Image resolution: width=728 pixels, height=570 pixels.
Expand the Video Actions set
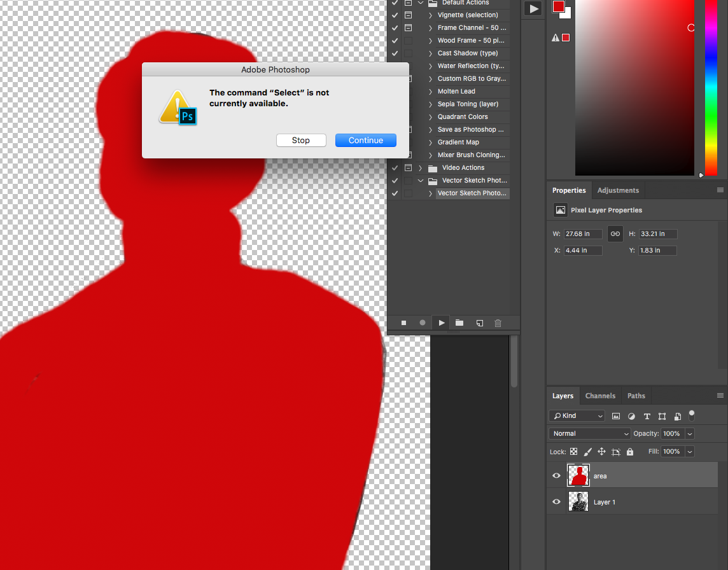click(x=420, y=168)
